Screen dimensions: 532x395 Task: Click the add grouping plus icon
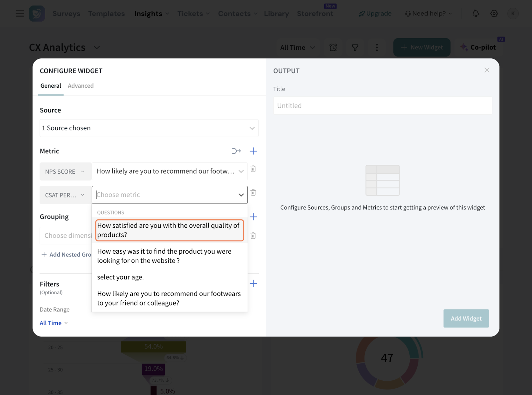point(253,217)
